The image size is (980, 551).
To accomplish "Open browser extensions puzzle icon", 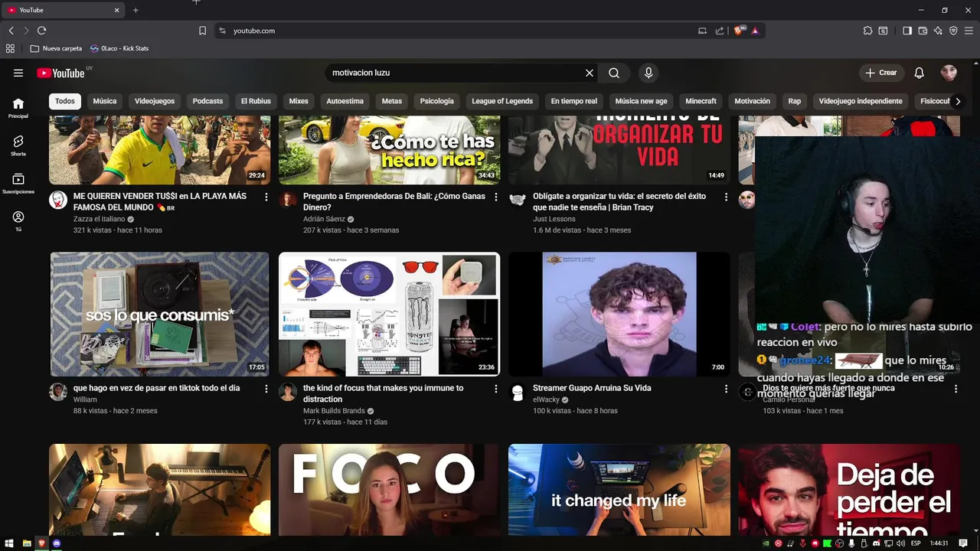I will point(867,31).
